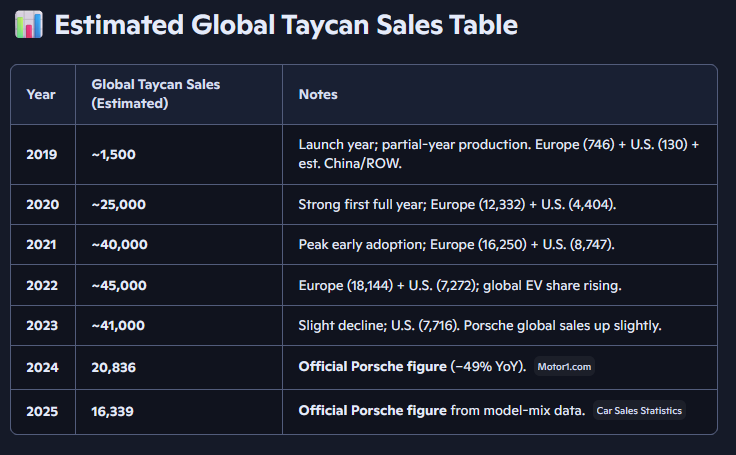The height and width of the screenshot is (455, 736).
Task: Click the '~25,000' sales value
Action: click(119, 205)
